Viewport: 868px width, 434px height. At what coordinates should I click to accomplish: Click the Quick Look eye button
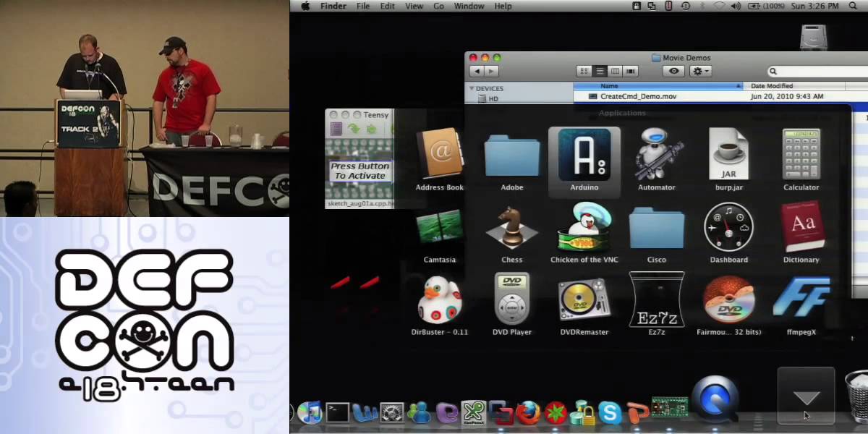pyautogui.click(x=674, y=71)
